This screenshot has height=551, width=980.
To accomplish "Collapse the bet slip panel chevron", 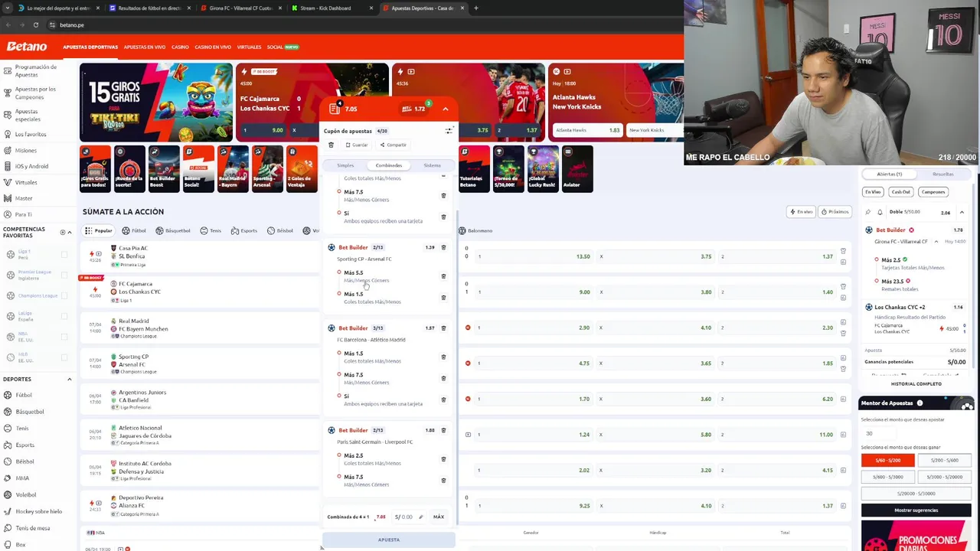I will 445,109.
